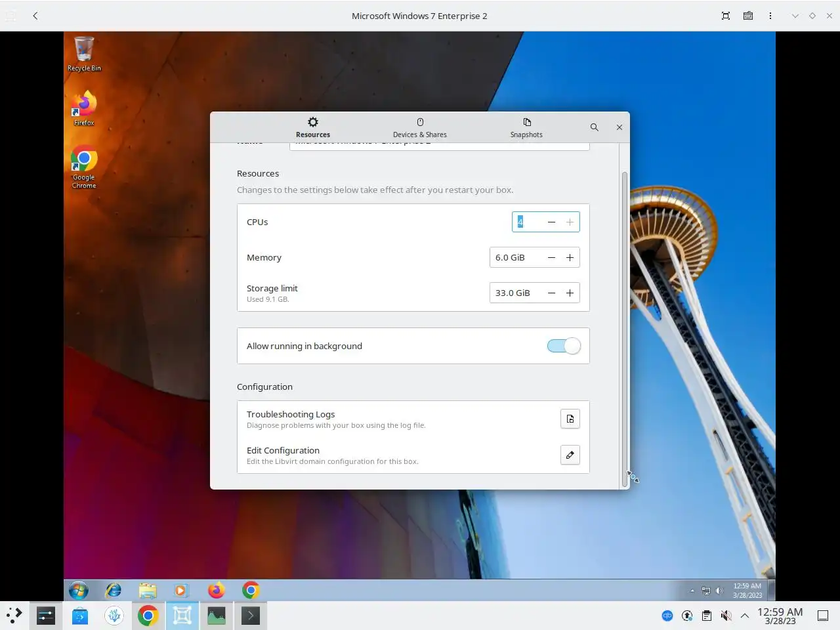Increase Memory with the plus button

[x=570, y=257]
